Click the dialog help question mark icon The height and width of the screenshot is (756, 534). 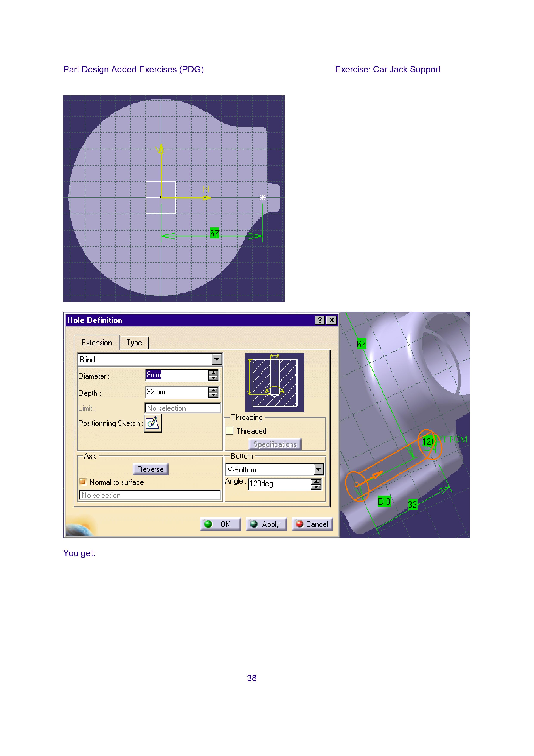(320, 320)
